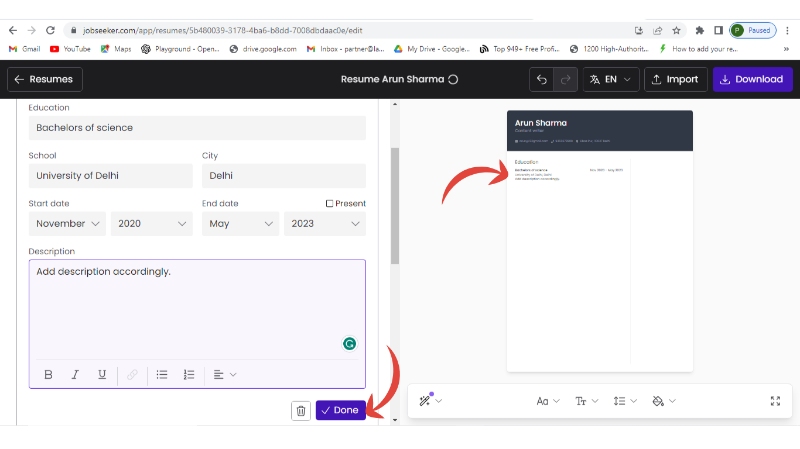Check the Present checkbox
Screen dimensions: 800x449
click(330, 204)
